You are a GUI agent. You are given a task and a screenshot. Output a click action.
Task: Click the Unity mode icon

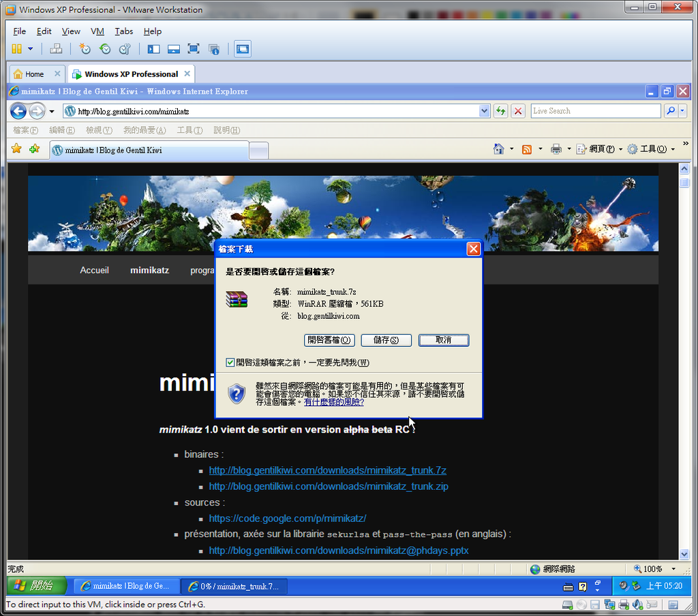tap(214, 49)
